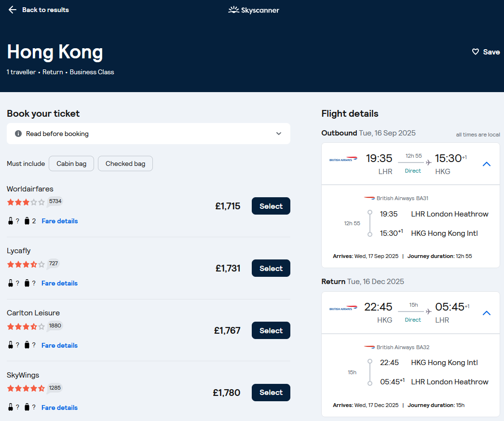Open Fare details for Lycafly
Viewport: 504px width, 421px height.
59,283
